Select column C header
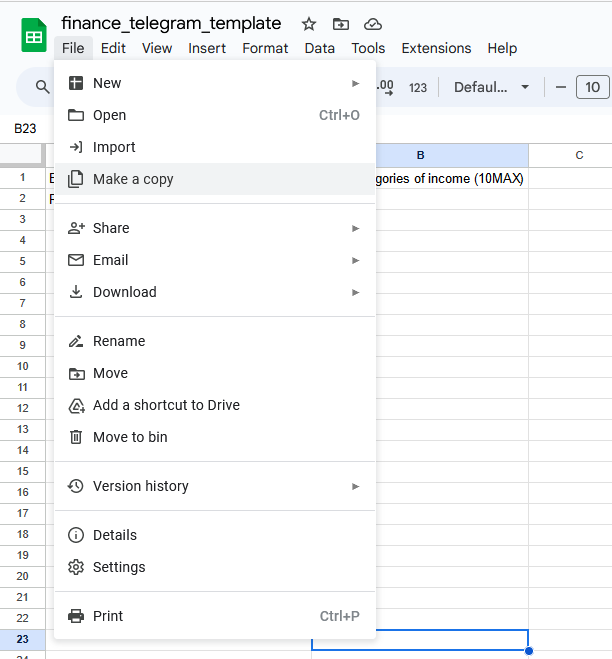The width and height of the screenshot is (612, 659). [x=579, y=155]
